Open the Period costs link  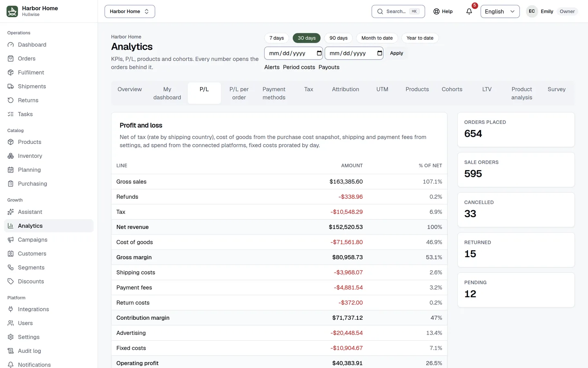coord(299,67)
